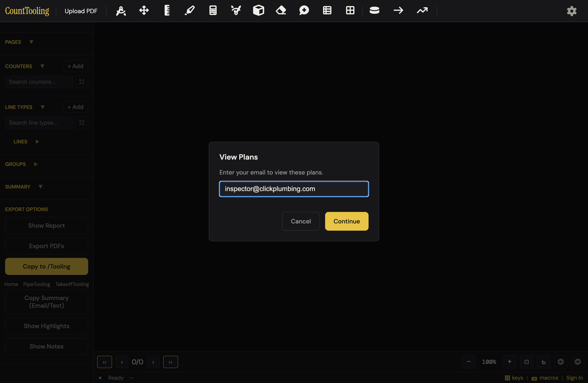The width and height of the screenshot is (588, 383).
Task: Jump to the last page
Action: 170,362
